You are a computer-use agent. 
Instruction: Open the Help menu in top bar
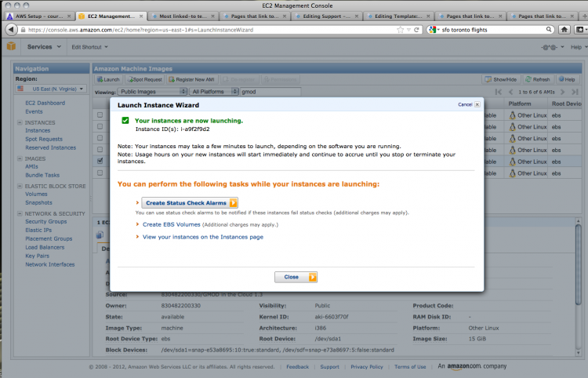[579, 47]
